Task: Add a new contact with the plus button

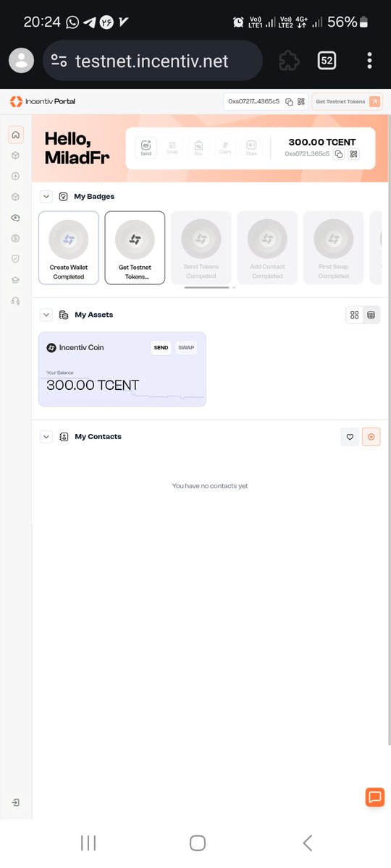Action: (371, 437)
